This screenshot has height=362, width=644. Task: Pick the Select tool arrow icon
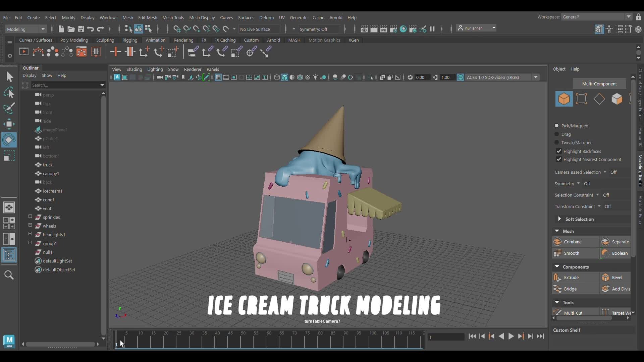pos(9,77)
